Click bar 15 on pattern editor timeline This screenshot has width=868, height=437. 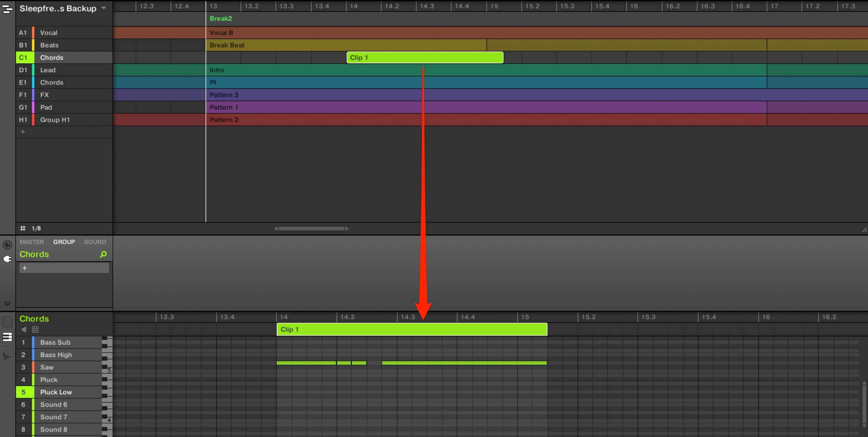pos(525,317)
